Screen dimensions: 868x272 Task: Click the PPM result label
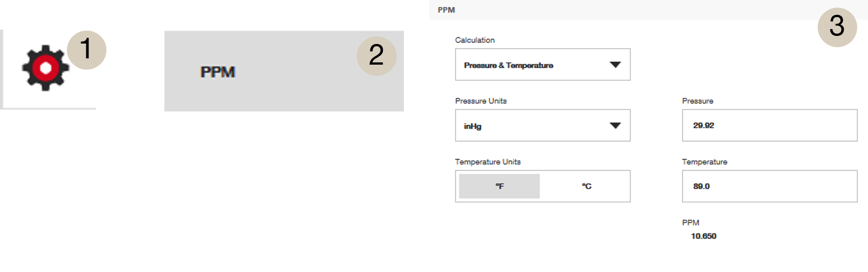pyautogui.click(x=691, y=223)
